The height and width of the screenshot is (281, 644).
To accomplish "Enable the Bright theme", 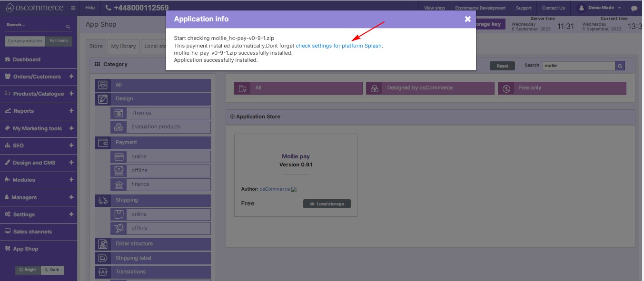I will [28, 270].
